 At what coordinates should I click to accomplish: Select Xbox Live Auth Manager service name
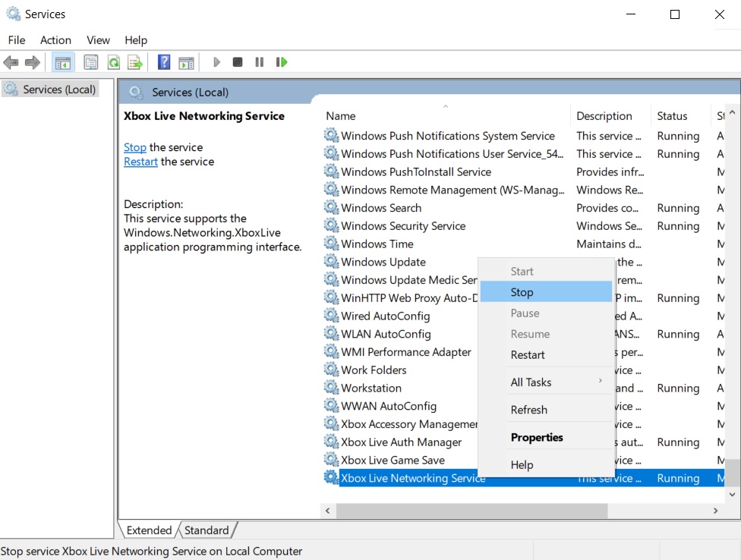pos(401,442)
